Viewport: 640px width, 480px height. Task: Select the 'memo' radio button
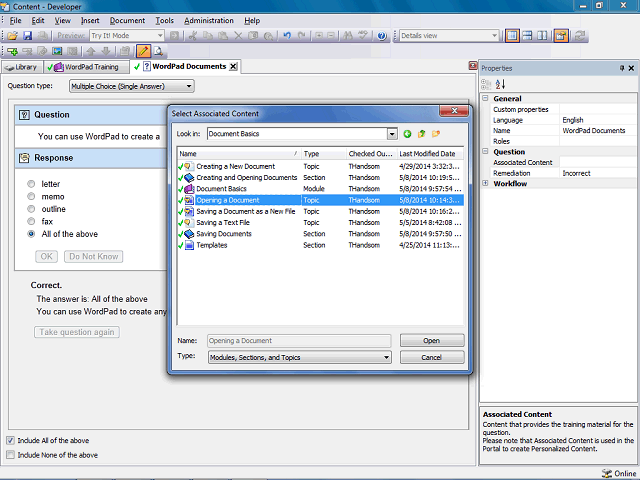[31, 196]
